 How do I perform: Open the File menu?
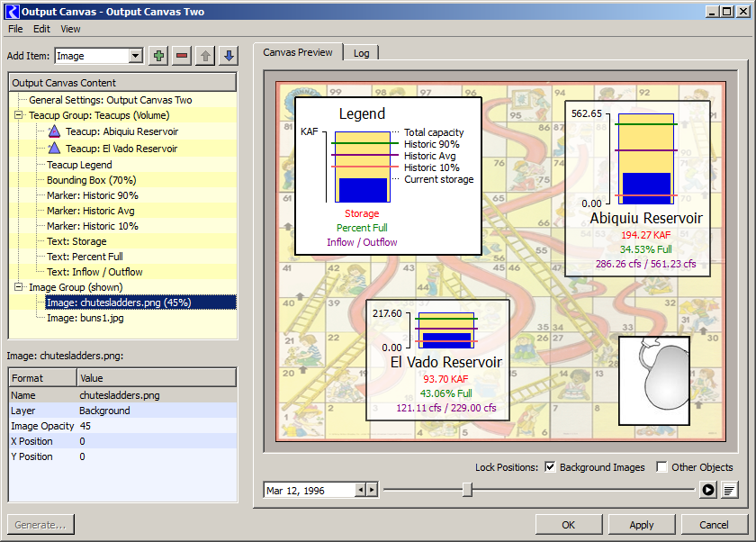click(x=15, y=29)
